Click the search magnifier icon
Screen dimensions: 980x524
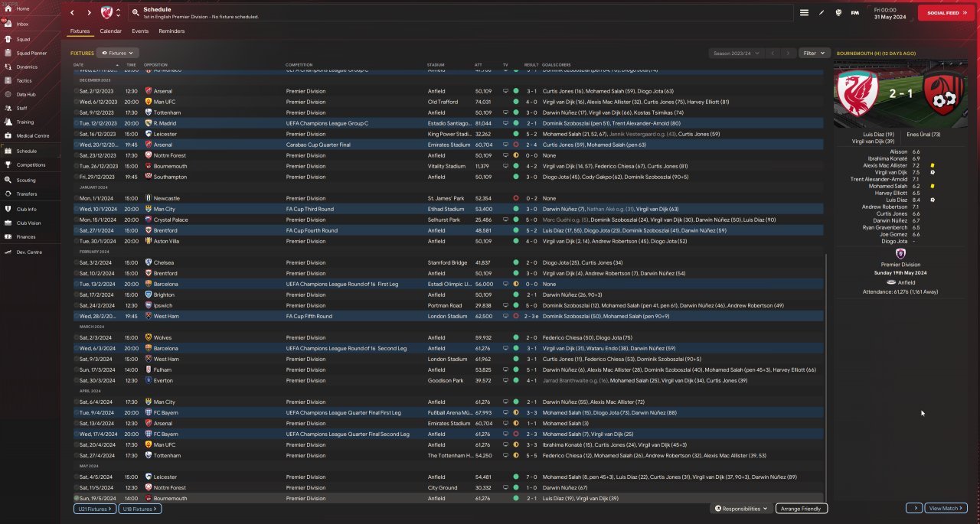(136, 12)
